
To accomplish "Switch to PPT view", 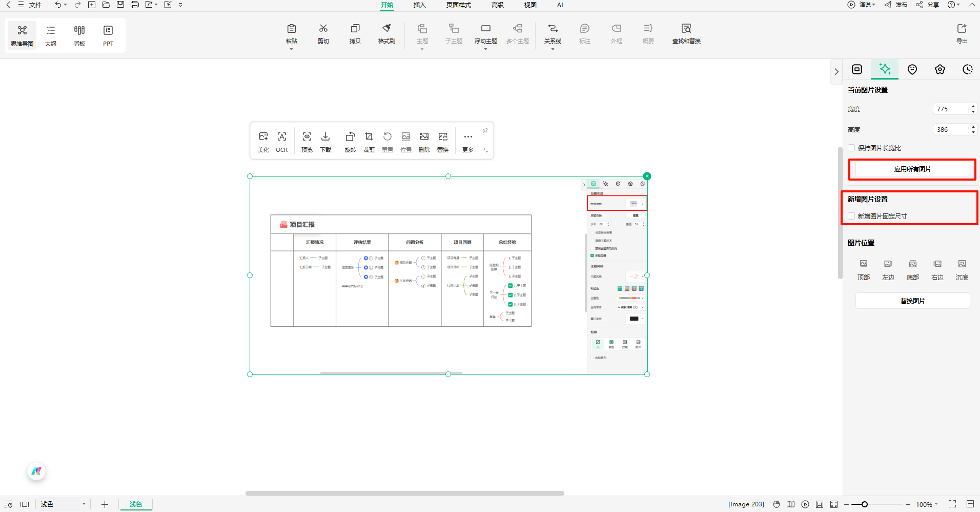I will pyautogui.click(x=108, y=35).
